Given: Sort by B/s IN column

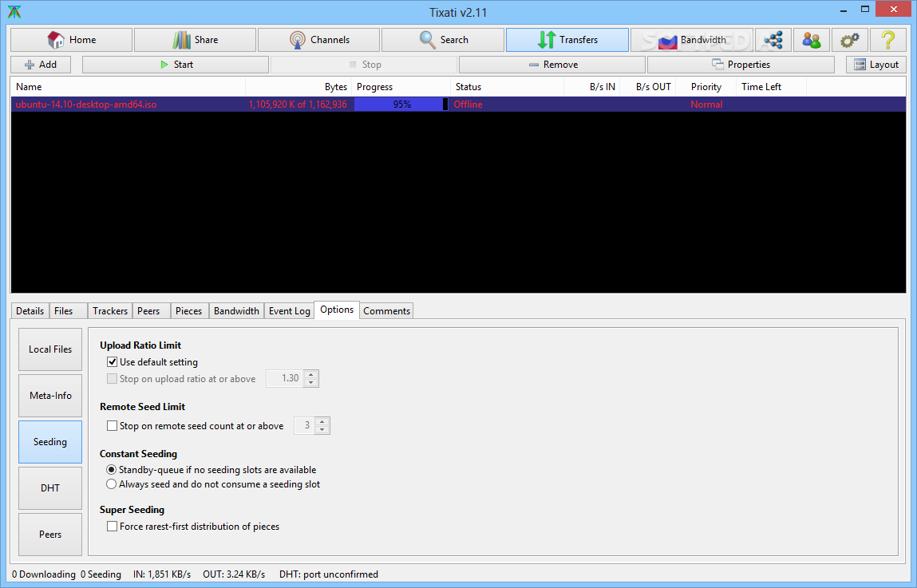Looking at the screenshot, I should 592,86.
